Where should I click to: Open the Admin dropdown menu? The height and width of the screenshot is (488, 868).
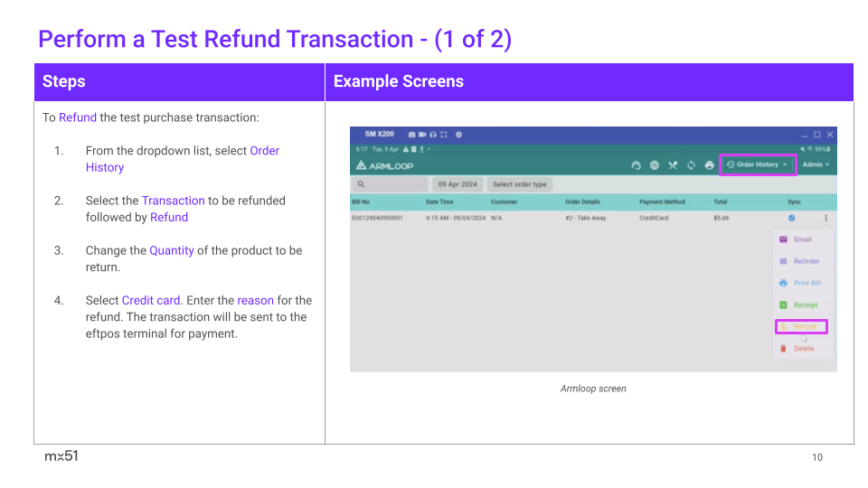point(816,164)
